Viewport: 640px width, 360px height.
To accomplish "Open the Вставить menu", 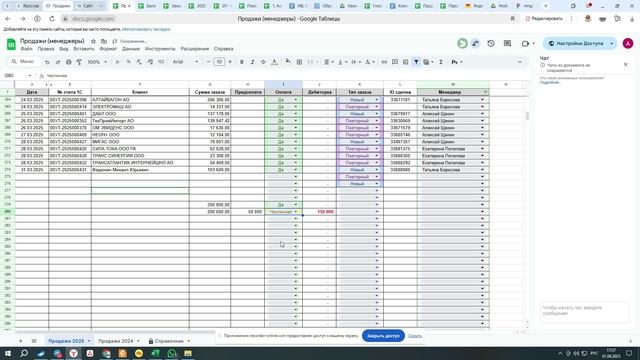I will coord(84,49).
